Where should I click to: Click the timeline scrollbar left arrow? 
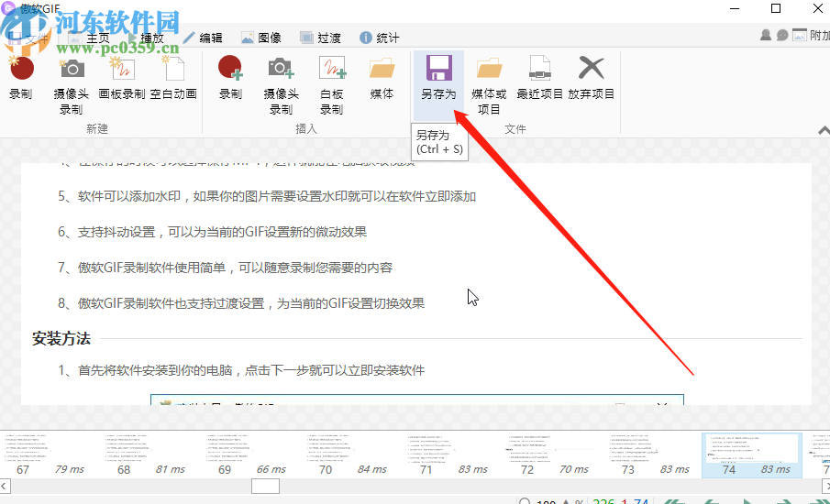(x=5, y=486)
